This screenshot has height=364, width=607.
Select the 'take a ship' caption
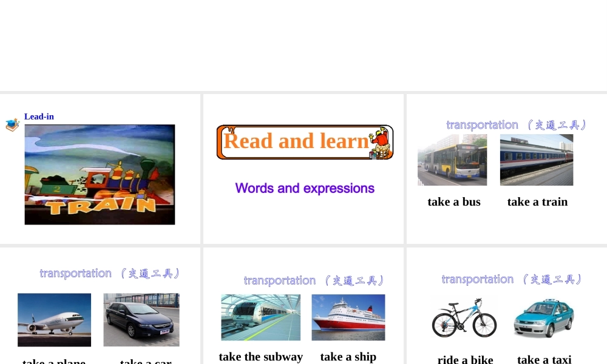[x=348, y=357]
